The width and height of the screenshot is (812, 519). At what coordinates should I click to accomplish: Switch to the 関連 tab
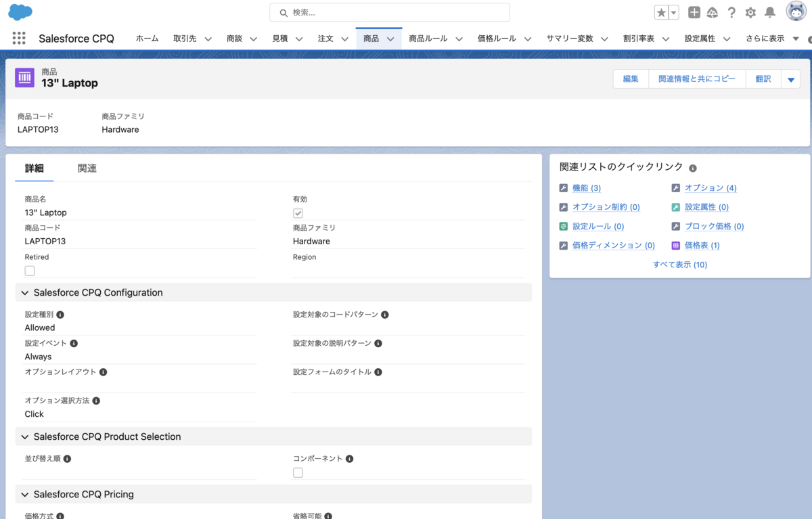click(x=87, y=168)
